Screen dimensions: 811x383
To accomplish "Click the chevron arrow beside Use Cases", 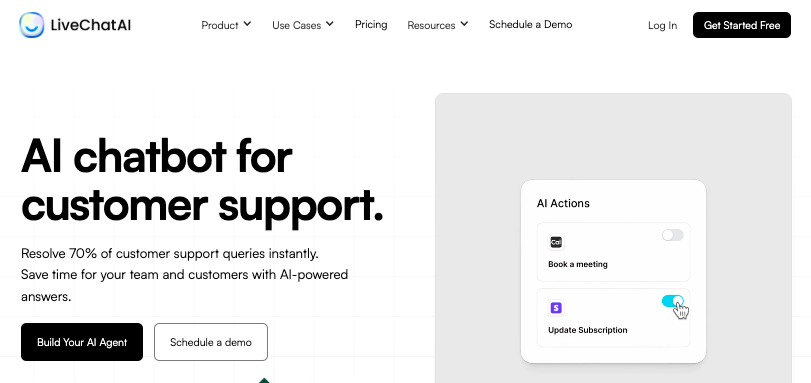I will [x=330, y=24].
